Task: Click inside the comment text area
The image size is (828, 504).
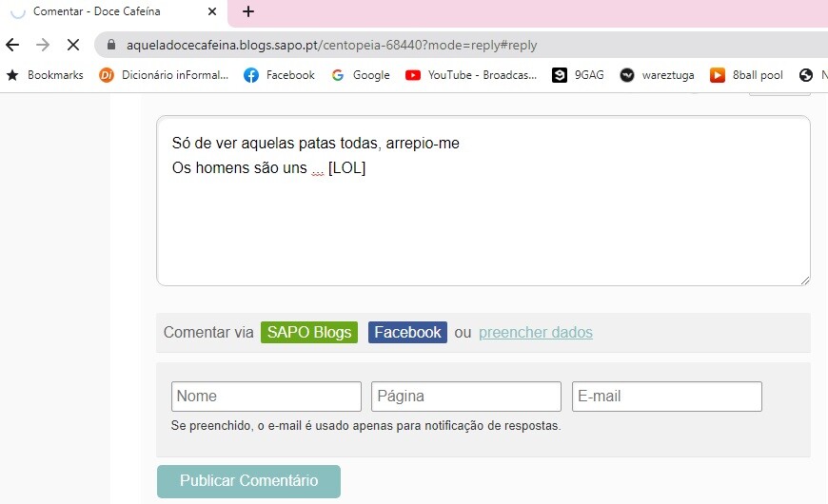Action: [x=483, y=201]
